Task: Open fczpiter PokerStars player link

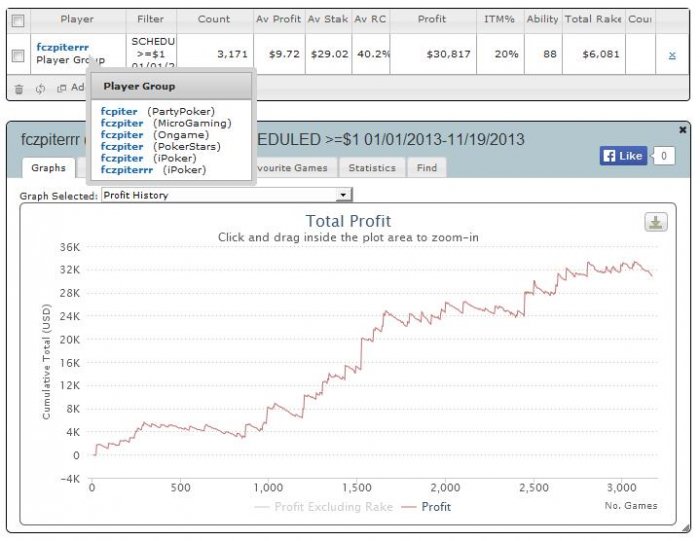Action: pos(122,146)
